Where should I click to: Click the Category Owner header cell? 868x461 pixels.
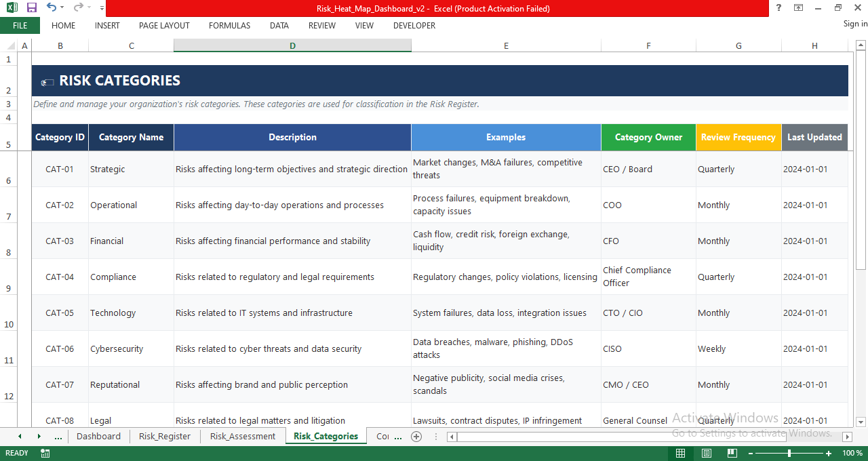click(x=648, y=137)
